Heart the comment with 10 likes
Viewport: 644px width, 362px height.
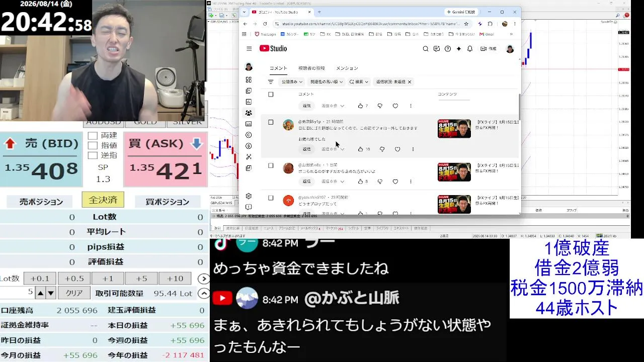pyautogui.click(x=397, y=149)
